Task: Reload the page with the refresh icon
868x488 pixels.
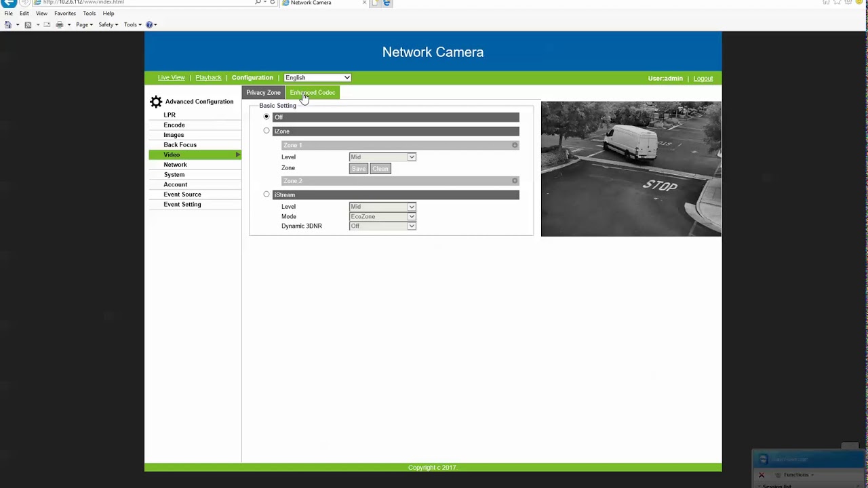Action: pos(273,3)
